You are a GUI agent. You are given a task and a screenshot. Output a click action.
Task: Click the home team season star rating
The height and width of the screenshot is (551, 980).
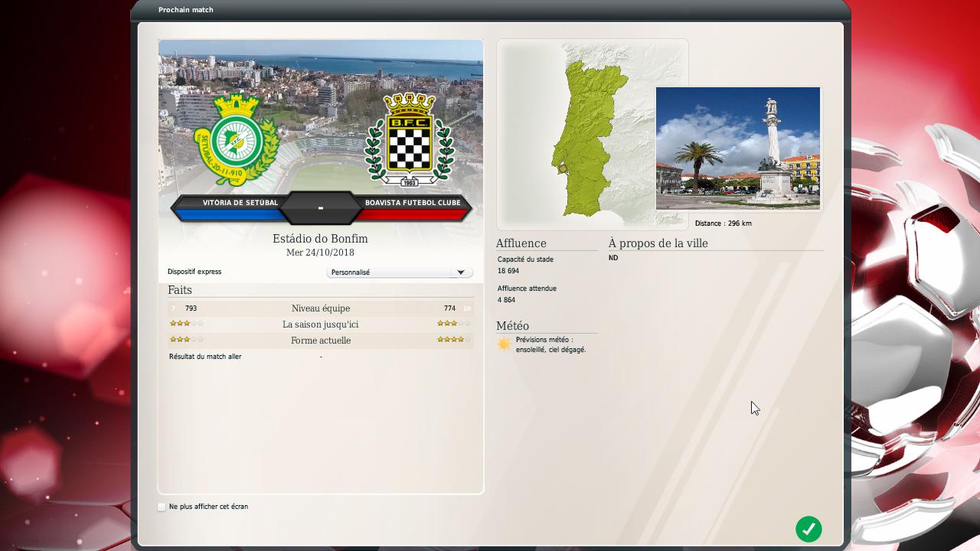186,324
